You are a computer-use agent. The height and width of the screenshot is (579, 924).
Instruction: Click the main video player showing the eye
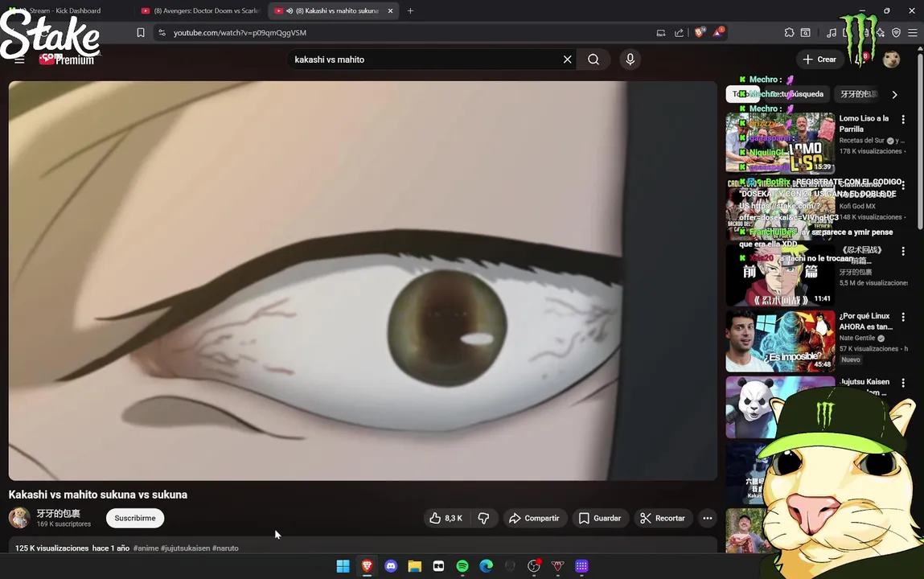coord(363,281)
